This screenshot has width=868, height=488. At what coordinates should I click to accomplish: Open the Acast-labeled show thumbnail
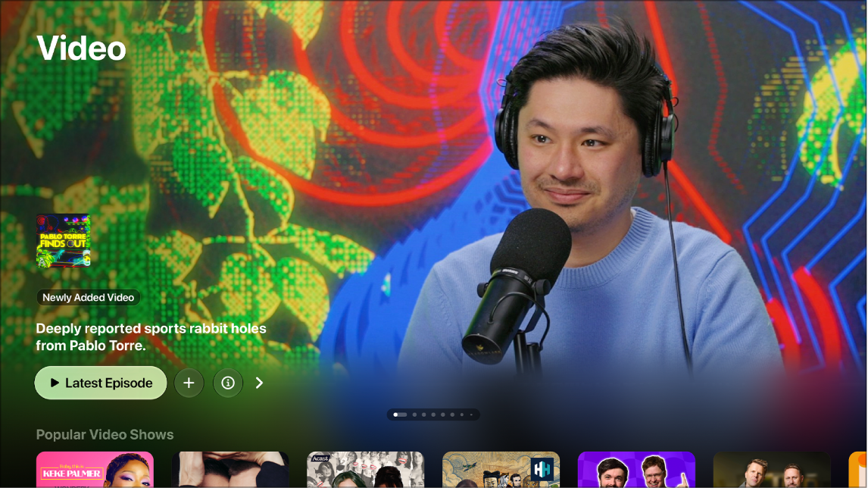pos(365,470)
